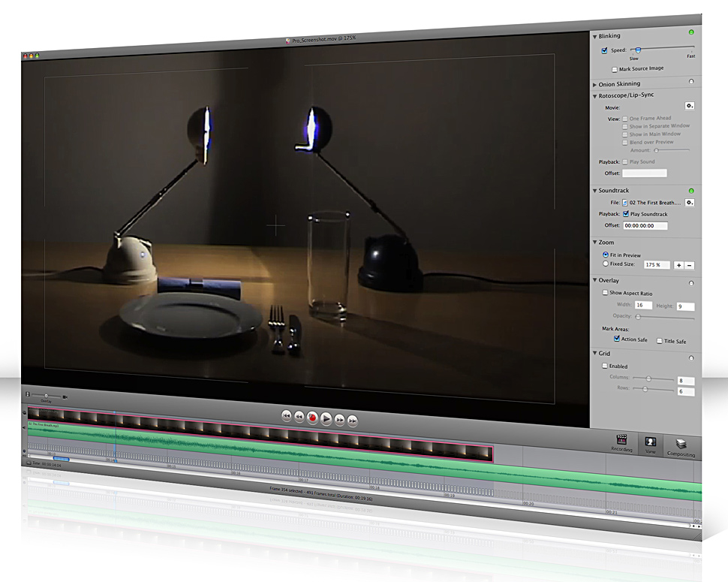Play the movie
Image resolution: width=728 pixels, height=582 pixels.
(x=326, y=418)
